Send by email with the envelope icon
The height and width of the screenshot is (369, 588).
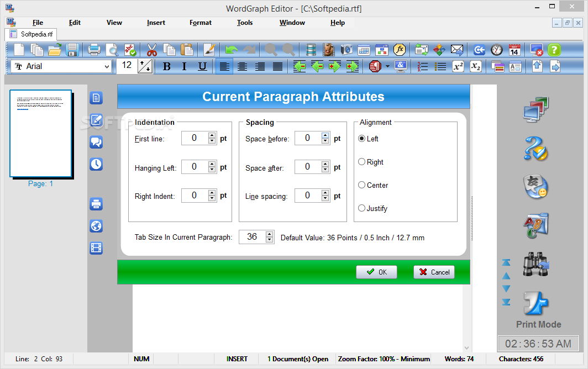click(456, 50)
